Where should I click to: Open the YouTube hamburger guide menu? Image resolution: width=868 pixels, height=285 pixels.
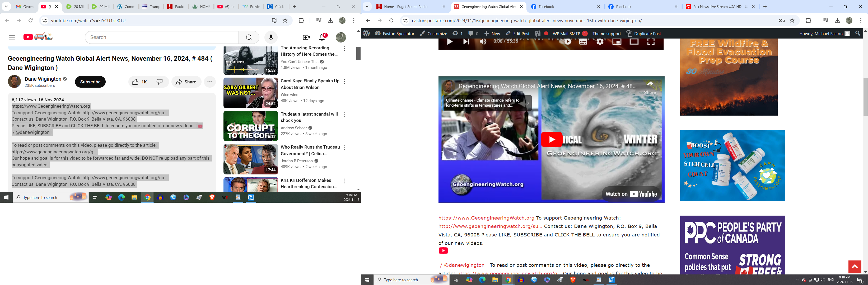point(12,37)
